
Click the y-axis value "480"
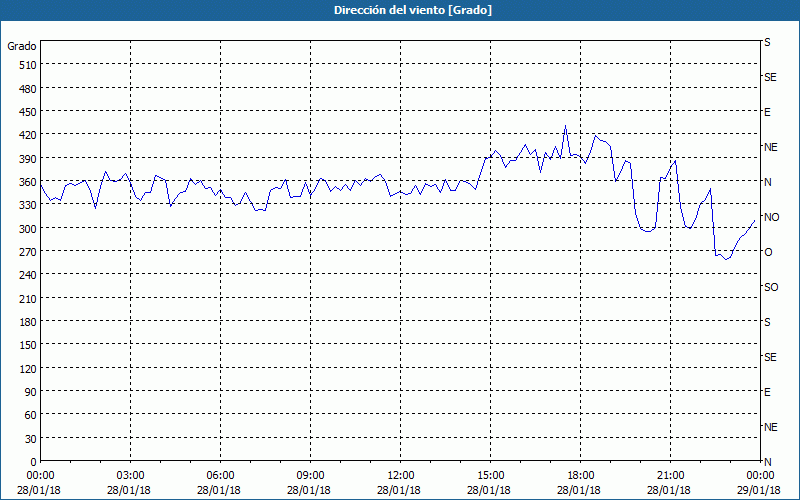28,89
